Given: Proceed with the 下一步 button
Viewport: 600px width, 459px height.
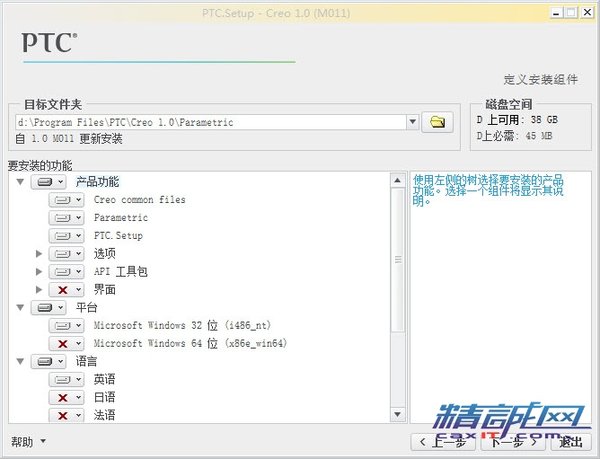Looking at the screenshot, I should (513, 442).
